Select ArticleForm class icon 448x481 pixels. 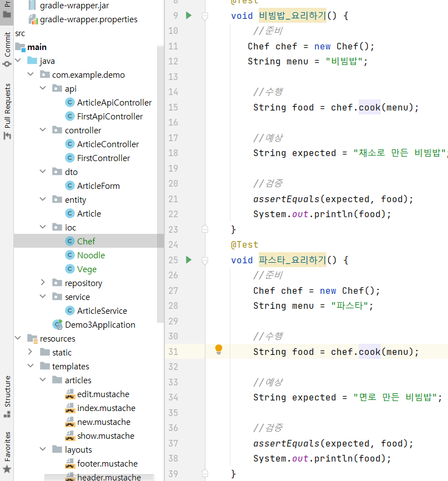(x=70, y=186)
